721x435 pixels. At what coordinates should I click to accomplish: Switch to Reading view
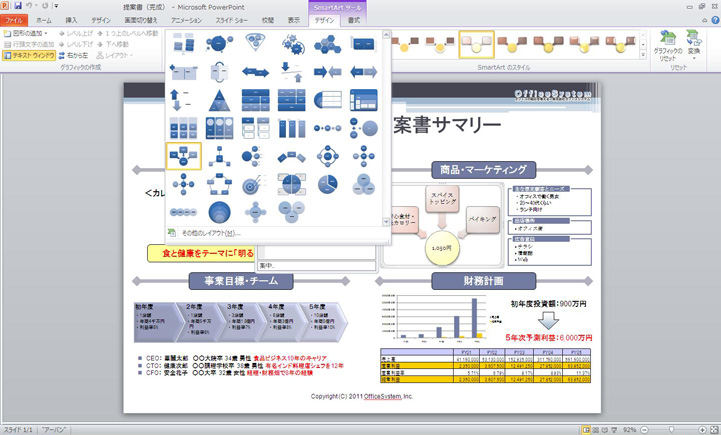[x=605, y=429]
